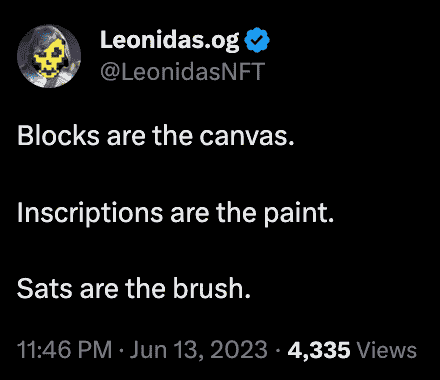Open the Leonidas.og display name profile
This screenshot has height=380, width=440.
[x=170, y=41]
